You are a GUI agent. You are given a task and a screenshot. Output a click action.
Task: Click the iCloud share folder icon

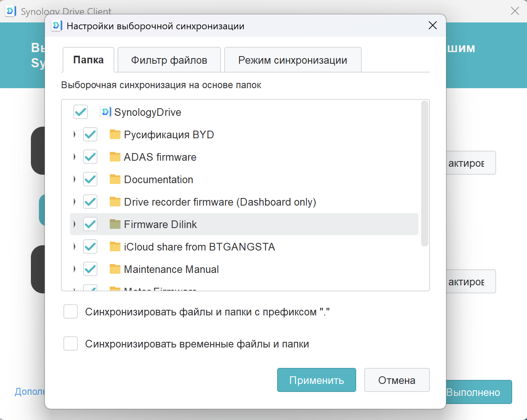click(x=115, y=246)
